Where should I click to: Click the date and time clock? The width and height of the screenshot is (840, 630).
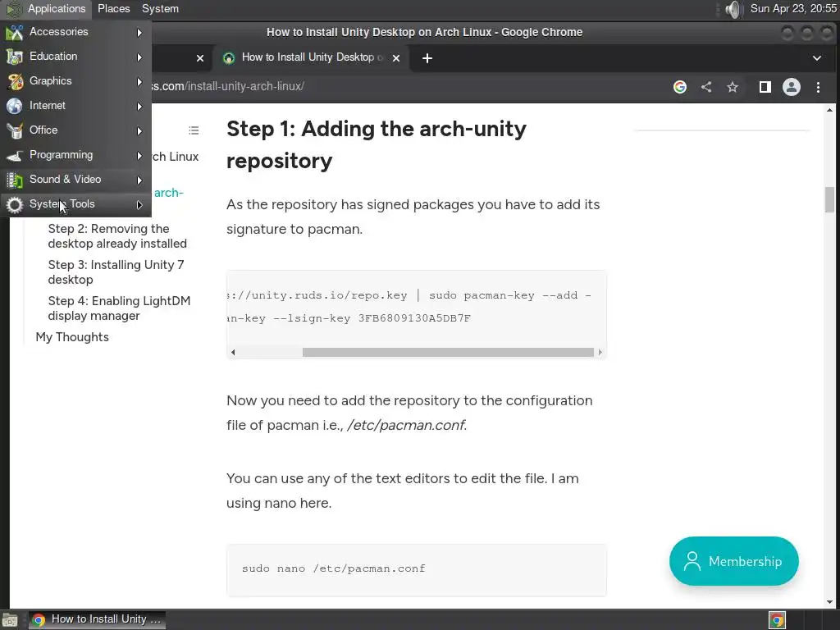click(793, 8)
